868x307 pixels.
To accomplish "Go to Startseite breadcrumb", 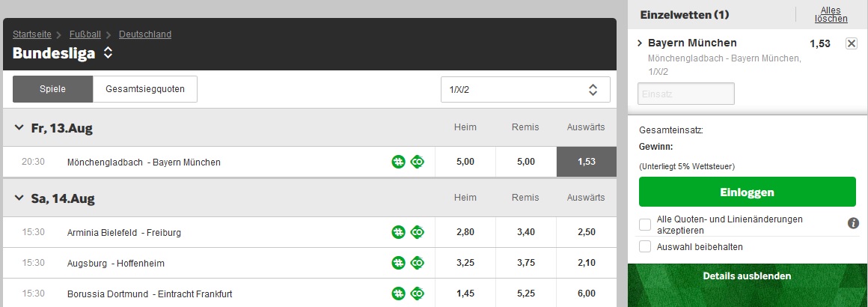I will click(32, 34).
